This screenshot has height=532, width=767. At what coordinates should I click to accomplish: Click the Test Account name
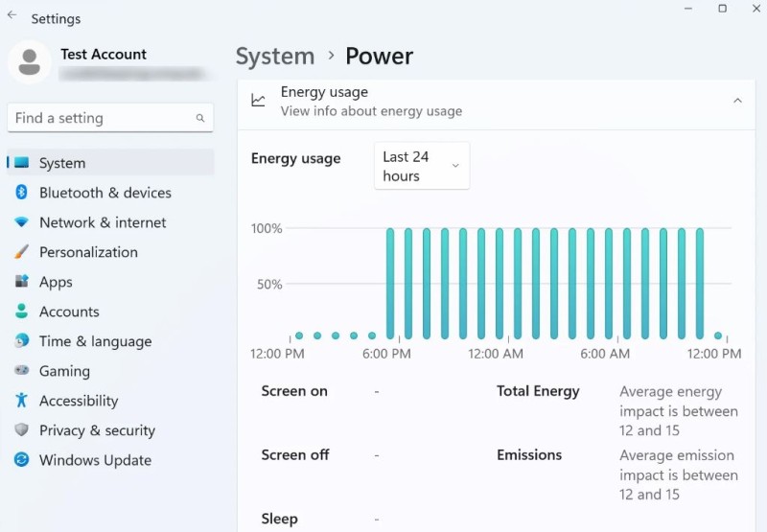click(104, 55)
